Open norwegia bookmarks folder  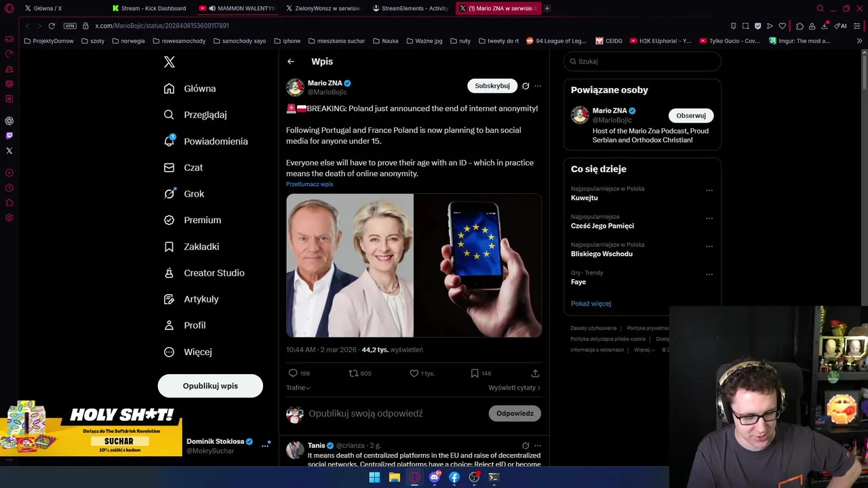pyautogui.click(x=128, y=41)
